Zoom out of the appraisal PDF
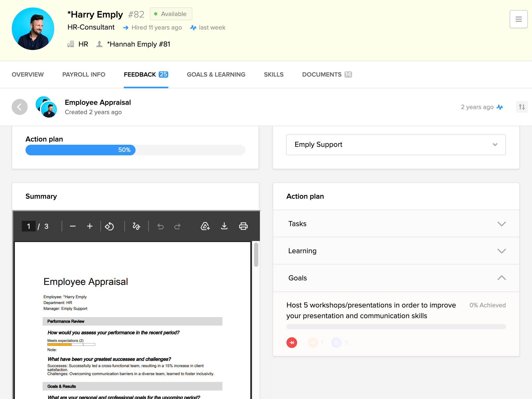532x399 pixels. tap(73, 226)
